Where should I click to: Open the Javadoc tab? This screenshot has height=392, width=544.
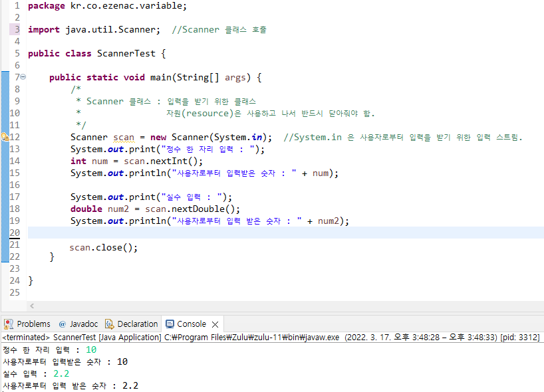click(x=78, y=324)
